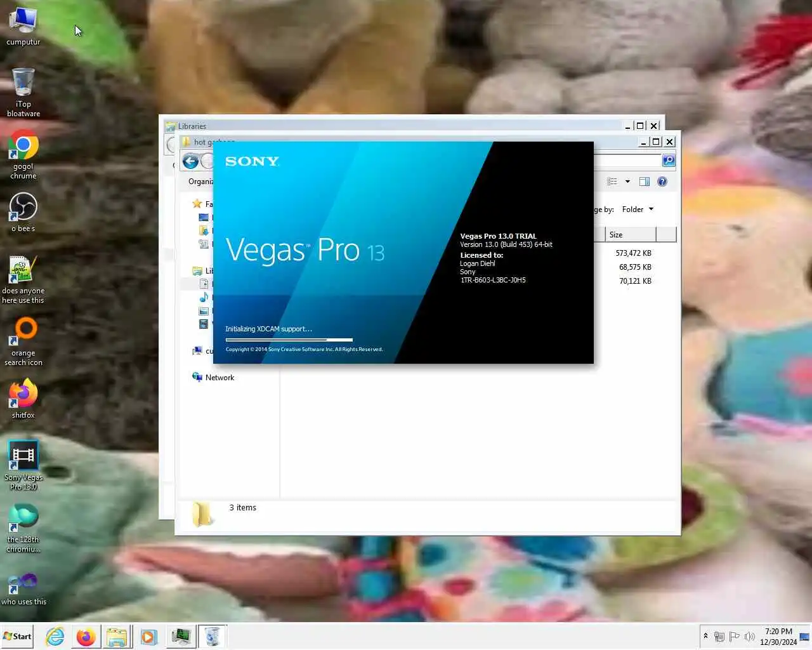Launch the o bee s shortcut
Screen dimensions: 812x650
tap(23, 213)
